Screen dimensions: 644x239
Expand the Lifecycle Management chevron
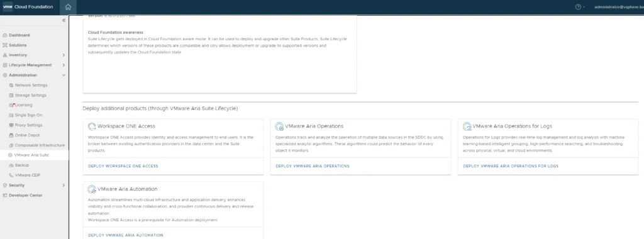(x=64, y=65)
